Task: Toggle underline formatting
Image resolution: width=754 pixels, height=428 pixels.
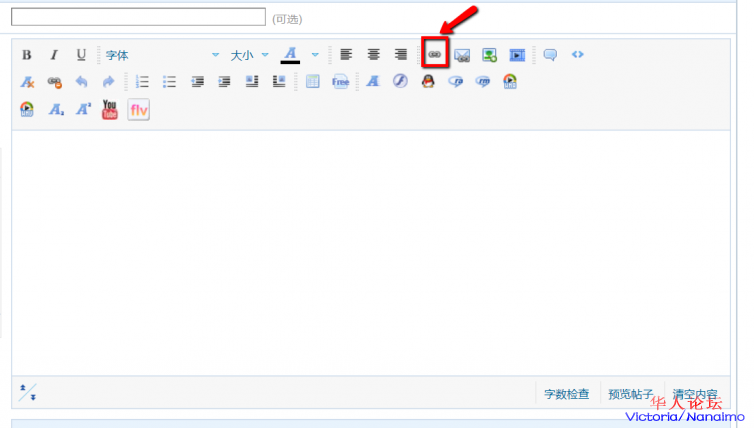Action: [x=81, y=55]
